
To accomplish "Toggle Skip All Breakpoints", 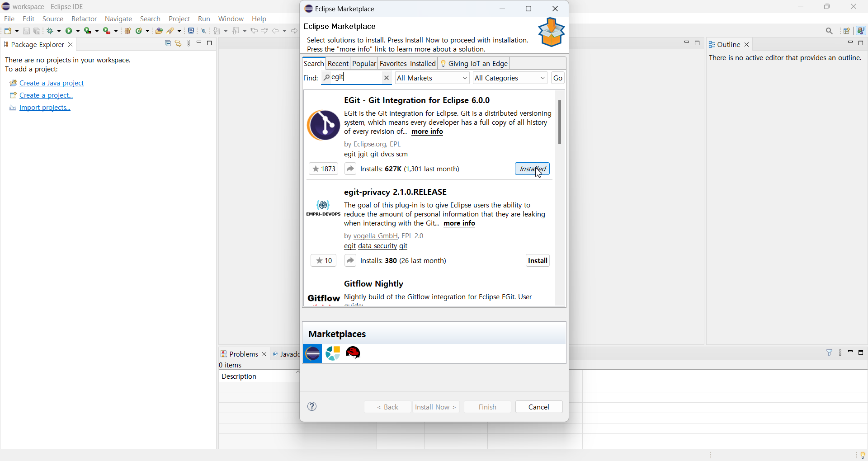I will tap(204, 31).
